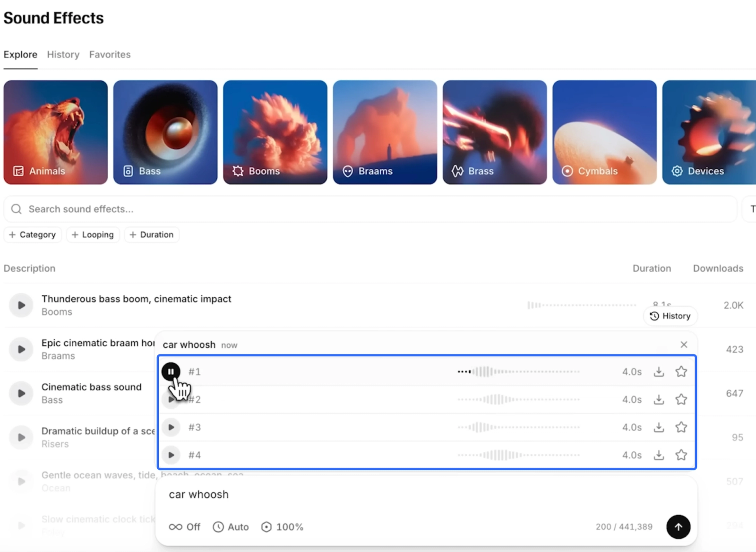The height and width of the screenshot is (552, 756).
Task: Open the Braams category card
Action: point(385,132)
